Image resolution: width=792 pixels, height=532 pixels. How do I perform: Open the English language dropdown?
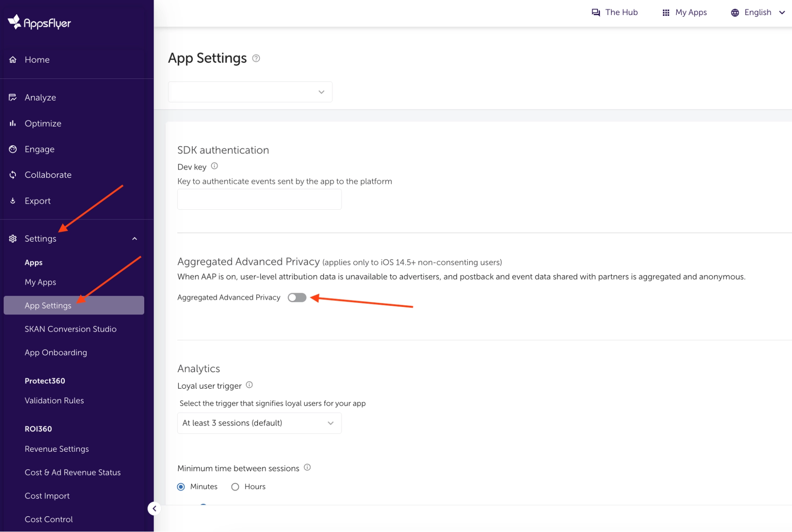pos(758,12)
